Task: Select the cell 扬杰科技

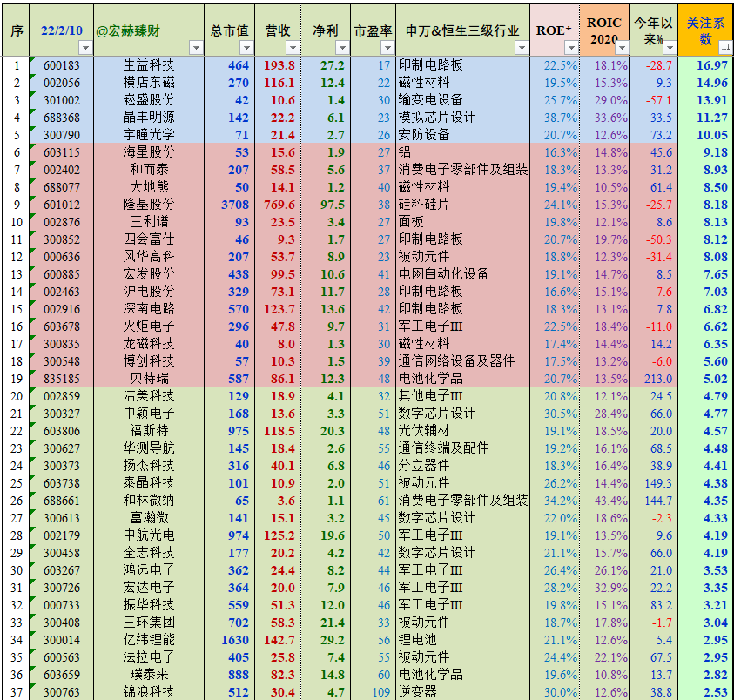Action: (x=149, y=466)
